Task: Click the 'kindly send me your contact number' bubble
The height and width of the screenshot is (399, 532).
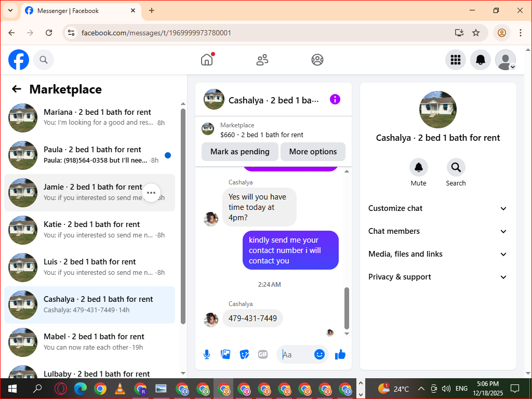Action: click(x=290, y=250)
